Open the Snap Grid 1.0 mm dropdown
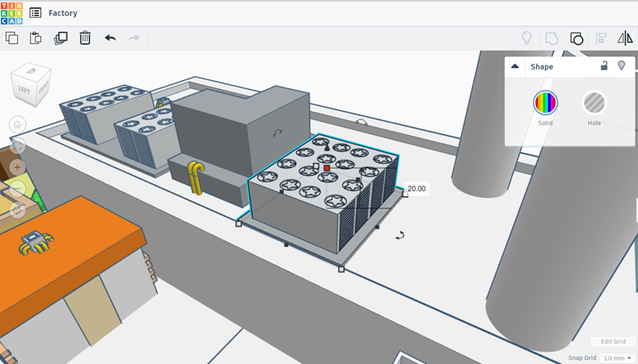 coord(618,358)
